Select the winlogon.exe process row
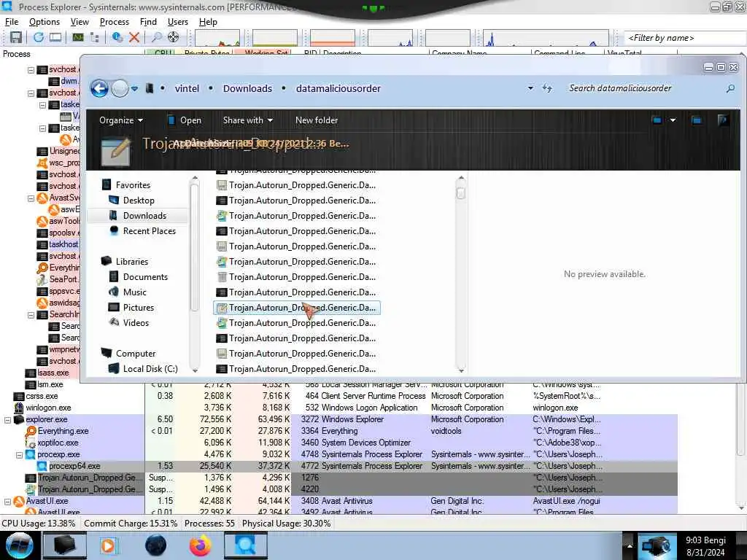The height and width of the screenshot is (560, 747). [x=338, y=408]
